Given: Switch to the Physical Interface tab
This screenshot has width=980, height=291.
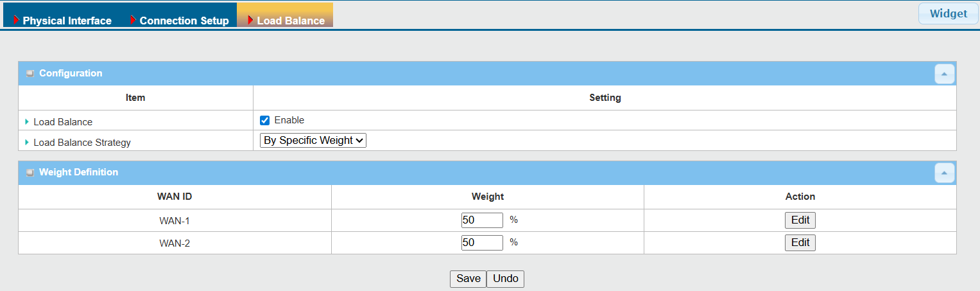Looking at the screenshot, I should 67,21.
